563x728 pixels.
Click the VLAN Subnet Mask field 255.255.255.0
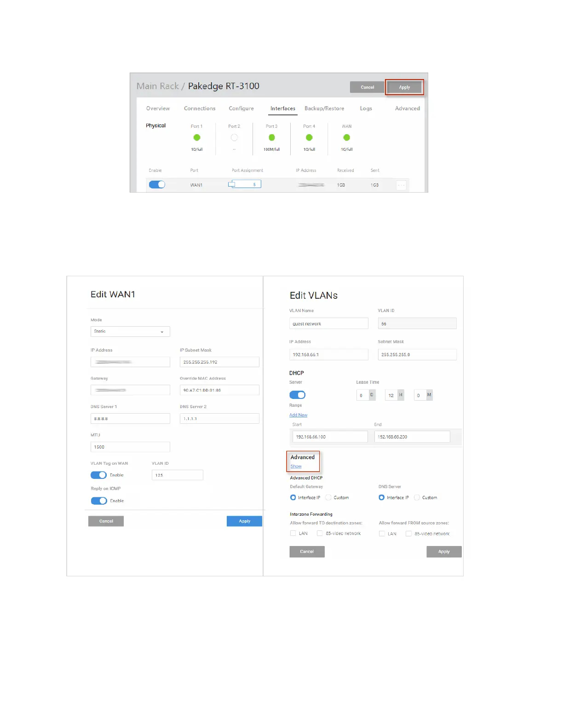pos(417,355)
